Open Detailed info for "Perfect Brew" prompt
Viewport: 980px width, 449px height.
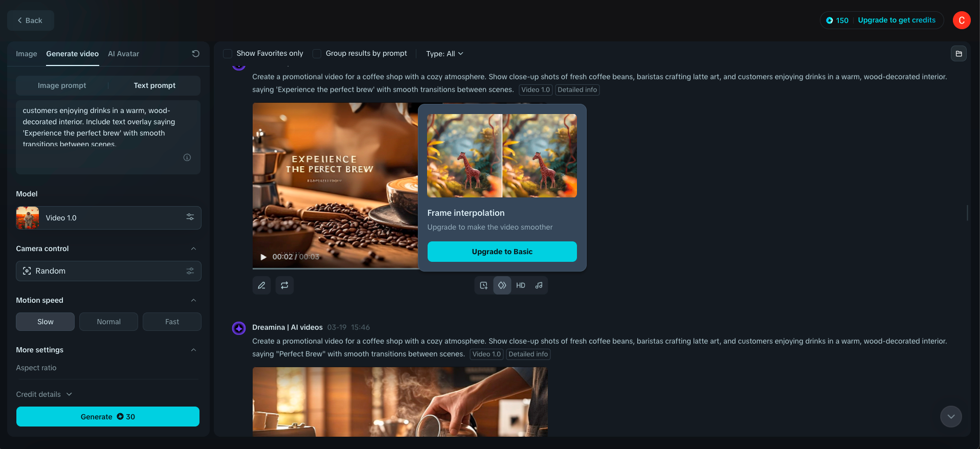(x=528, y=354)
